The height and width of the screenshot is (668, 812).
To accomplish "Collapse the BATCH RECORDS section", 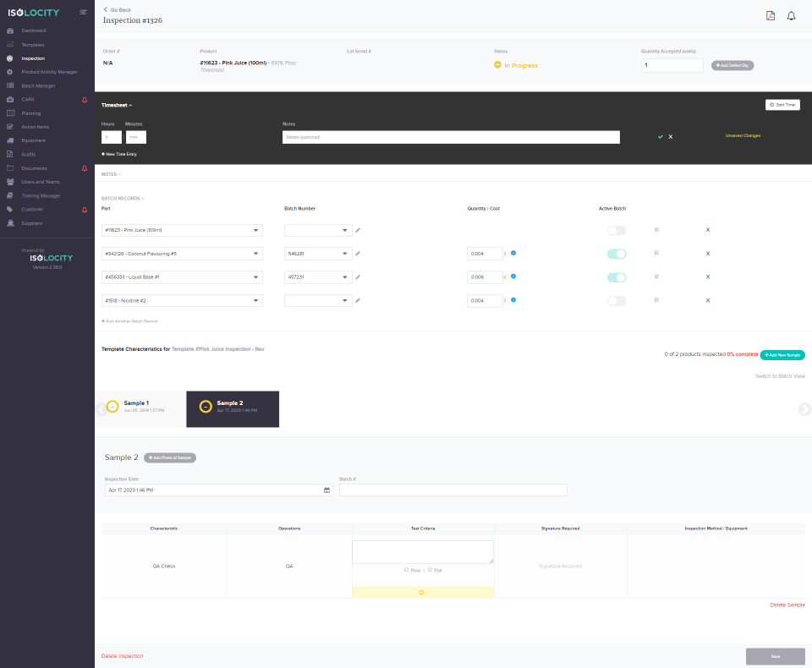I will [123, 199].
